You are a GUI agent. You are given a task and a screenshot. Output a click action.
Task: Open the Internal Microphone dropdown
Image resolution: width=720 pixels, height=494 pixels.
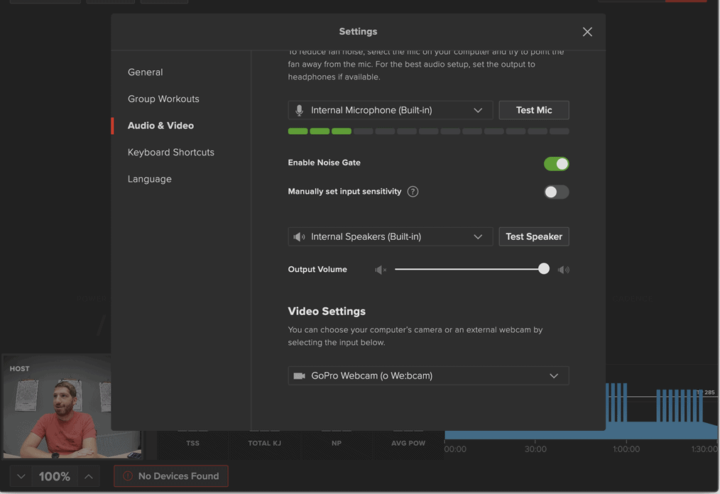[x=390, y=110]
